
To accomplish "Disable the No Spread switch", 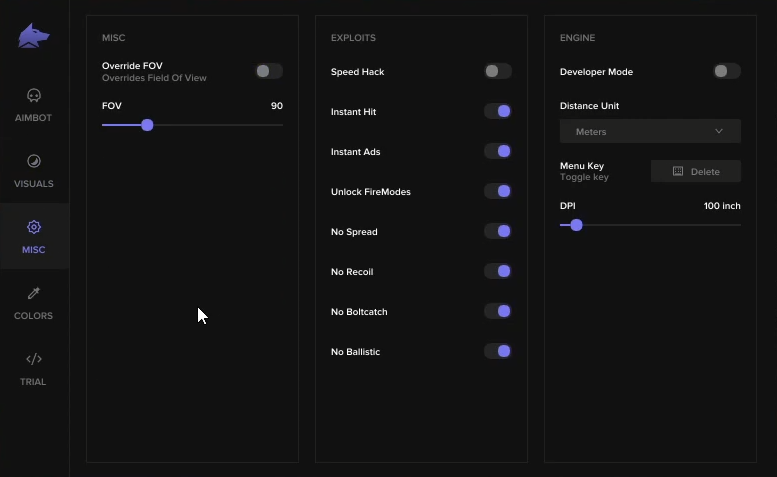I will click(497, 231).
